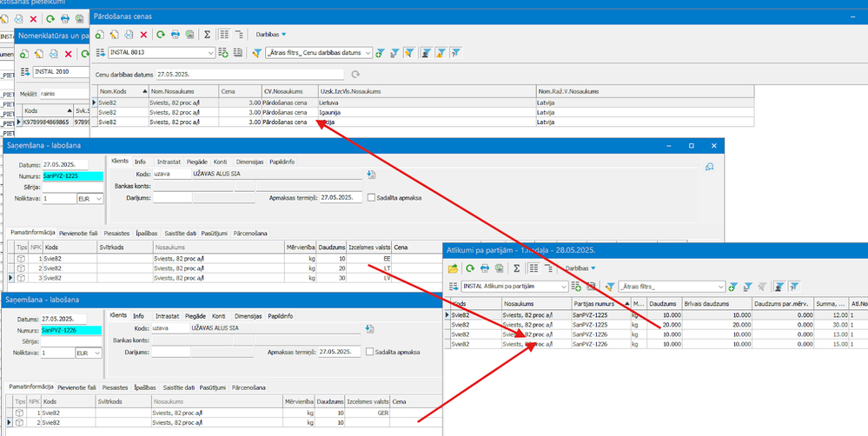Click the Numurs field SanPVZ-1225
Image resolution: width=868 pixels, height=436 pixels.
(x=73, y=176)
